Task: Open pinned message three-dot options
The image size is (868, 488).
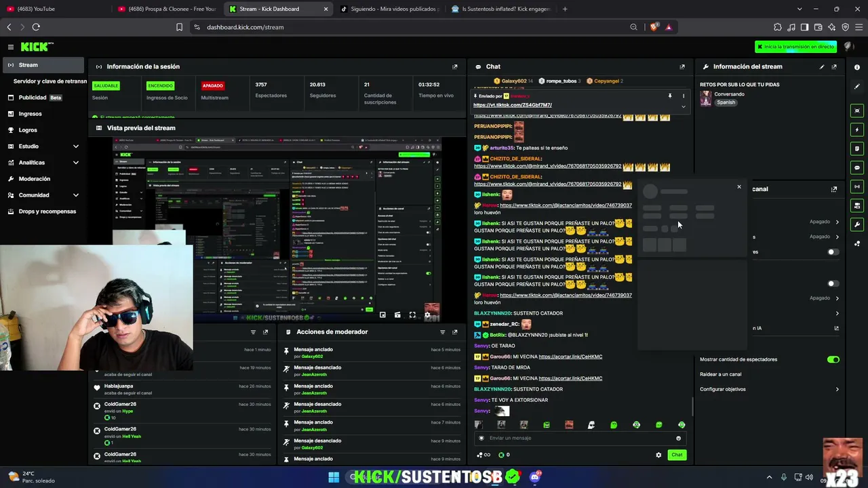Action: coord(684,96)
